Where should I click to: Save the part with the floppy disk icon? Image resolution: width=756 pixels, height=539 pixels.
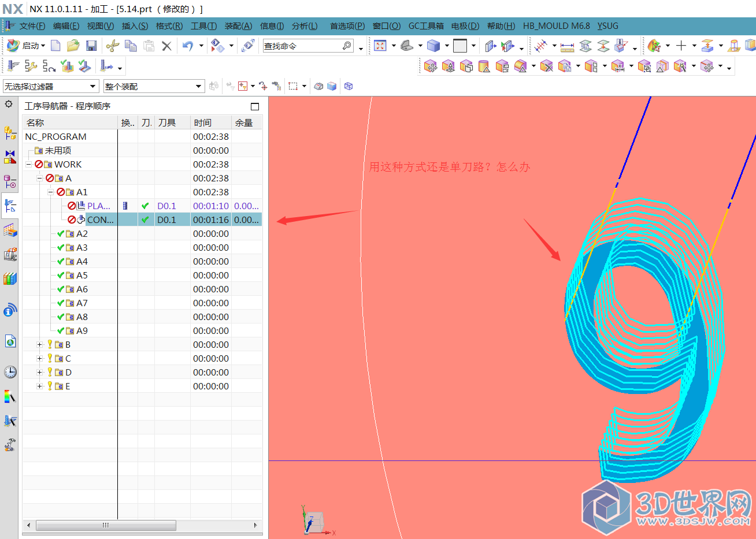pos(91,46)
